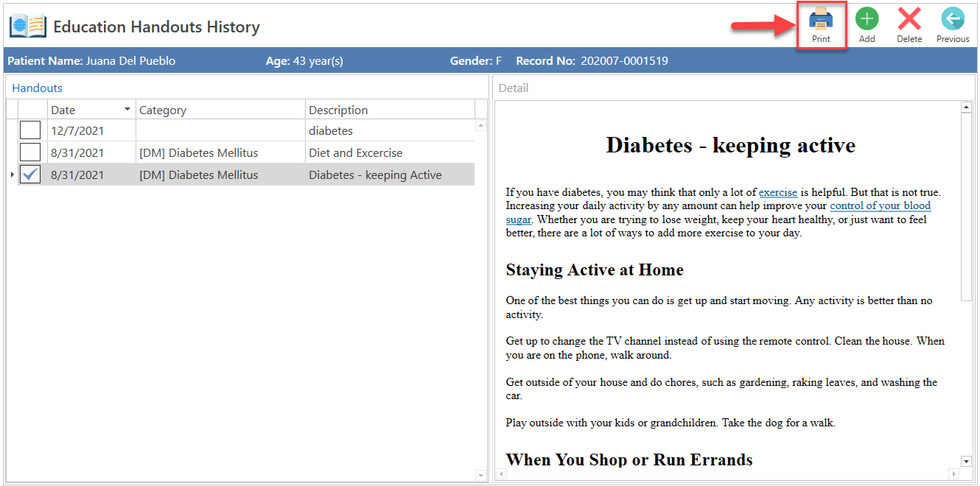
Task: Go back with the Previous icon
Action: pos(953,19)
